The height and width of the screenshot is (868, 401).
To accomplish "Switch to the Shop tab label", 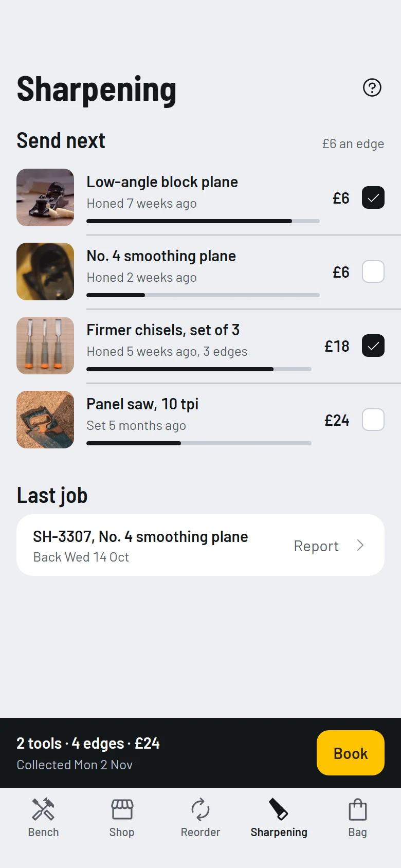I will (122, 832).
